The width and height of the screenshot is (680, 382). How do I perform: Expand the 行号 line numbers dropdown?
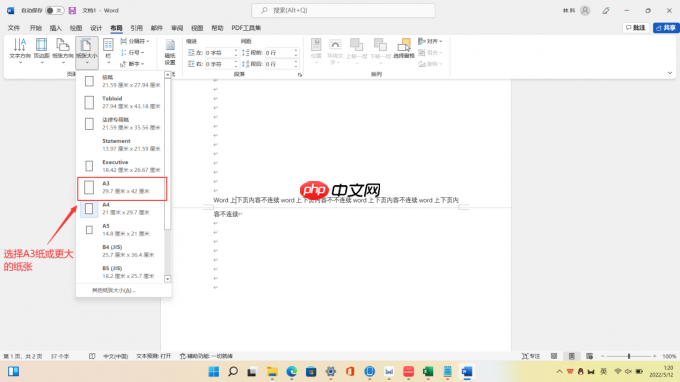tap(133, 52)
